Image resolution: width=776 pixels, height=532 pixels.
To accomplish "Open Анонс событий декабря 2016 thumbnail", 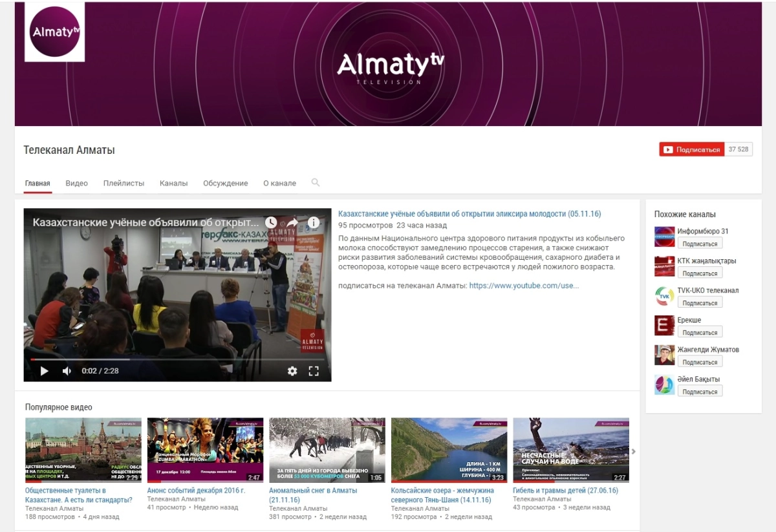I will (205, 450).
